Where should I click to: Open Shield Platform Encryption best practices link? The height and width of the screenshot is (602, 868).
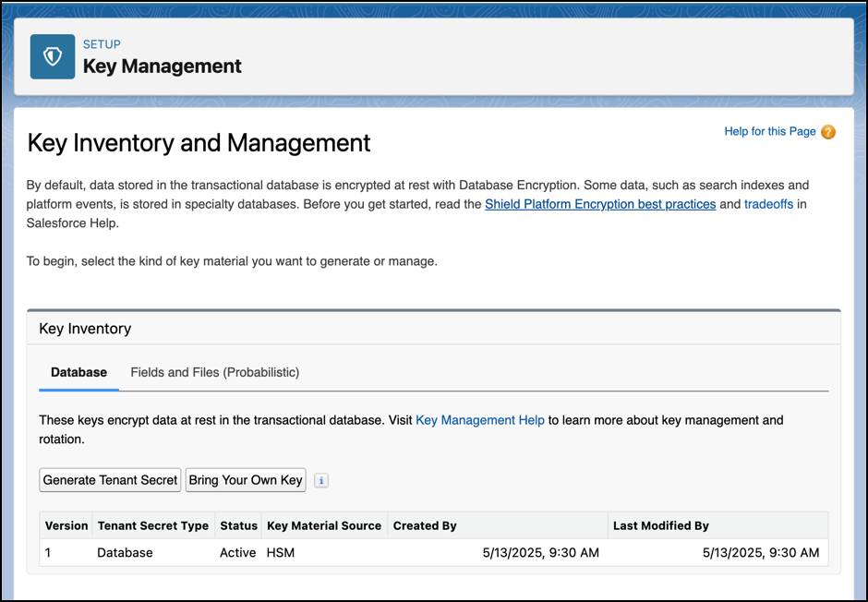click(600, 204)
